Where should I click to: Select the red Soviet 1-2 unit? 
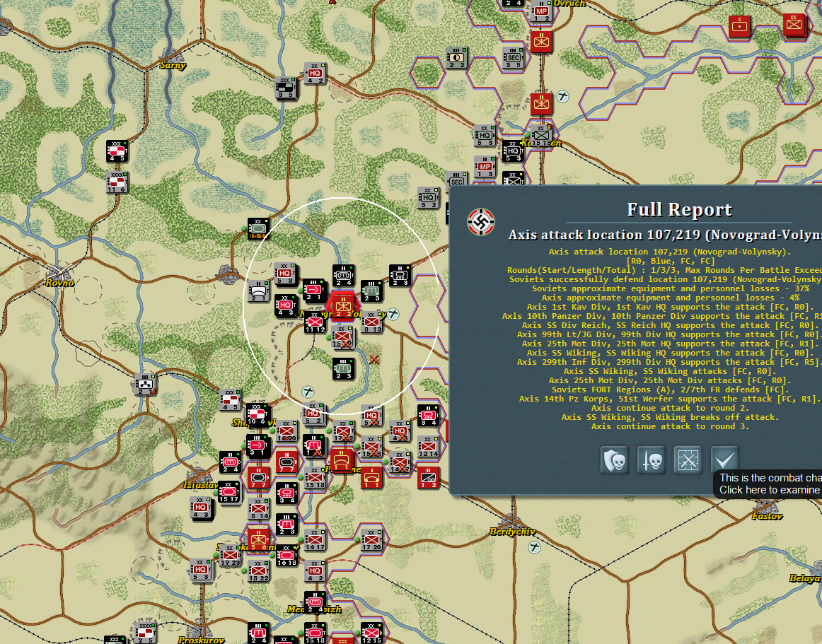(x=428, y=477)
